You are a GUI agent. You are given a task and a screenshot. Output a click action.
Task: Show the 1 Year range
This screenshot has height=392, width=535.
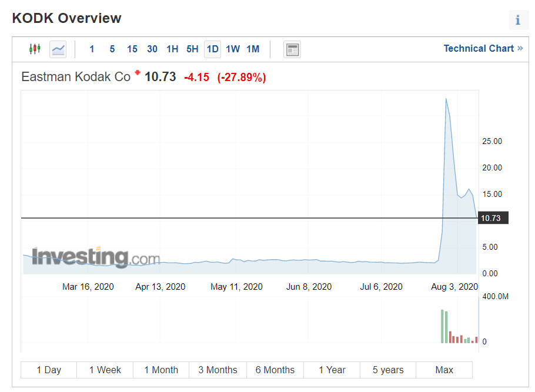click(x=332, y=370)
